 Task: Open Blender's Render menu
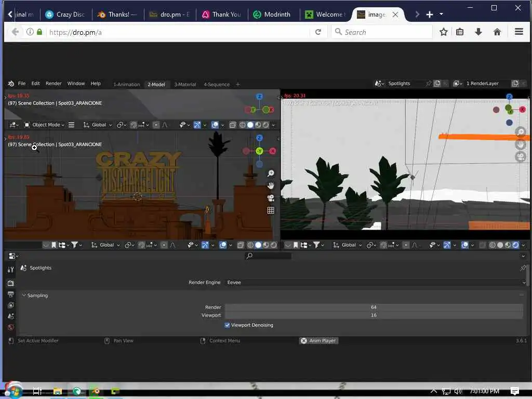coord(54,84)
